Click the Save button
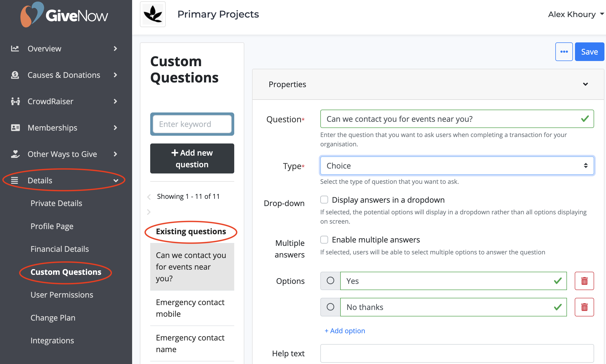Image resolution: width=606 pixels, height=364 pixels. 589,52
